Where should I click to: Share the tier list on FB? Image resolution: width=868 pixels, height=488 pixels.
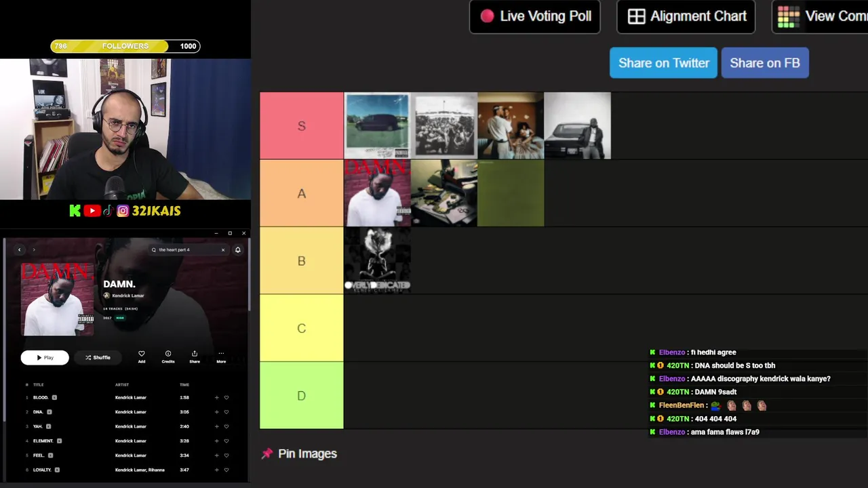point(765,63)
